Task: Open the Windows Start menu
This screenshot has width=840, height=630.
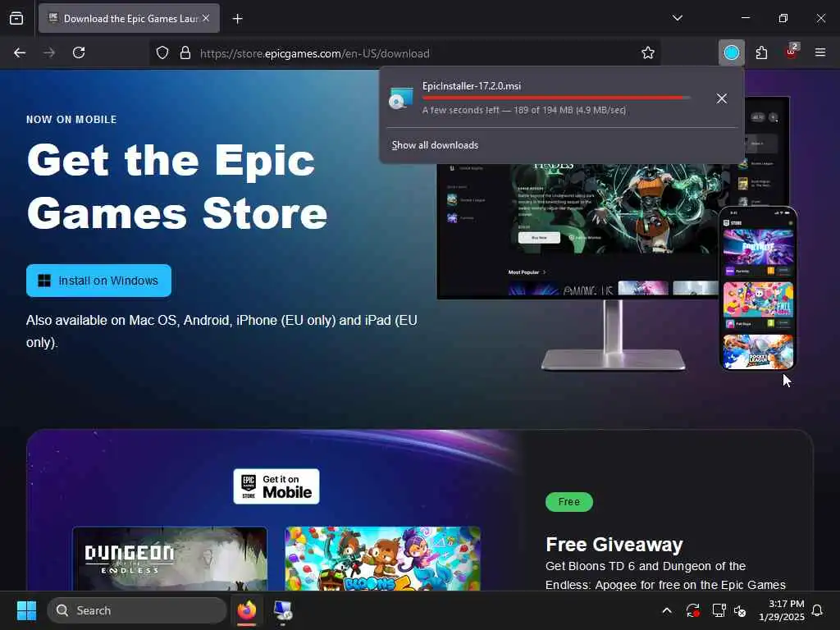Action: click(26, 610)
